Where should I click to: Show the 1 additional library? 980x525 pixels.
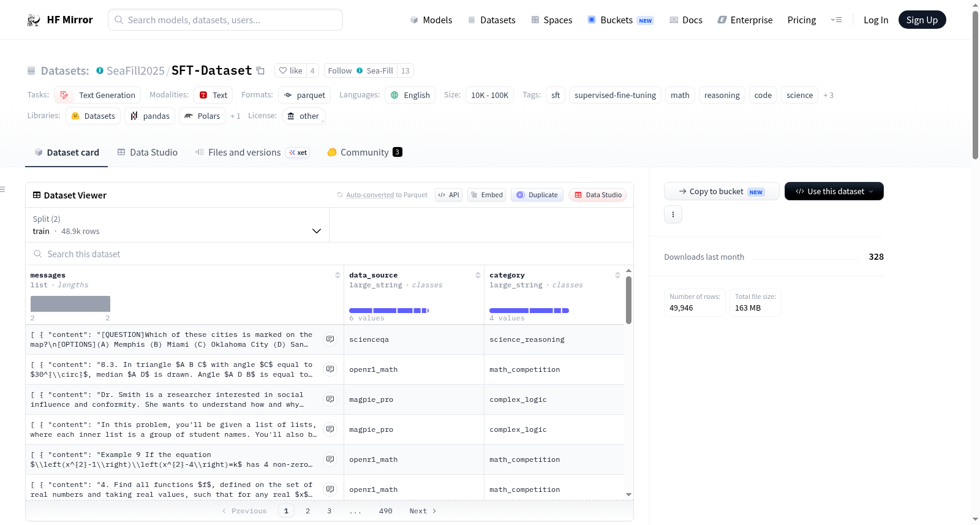(x=235, y=116)
